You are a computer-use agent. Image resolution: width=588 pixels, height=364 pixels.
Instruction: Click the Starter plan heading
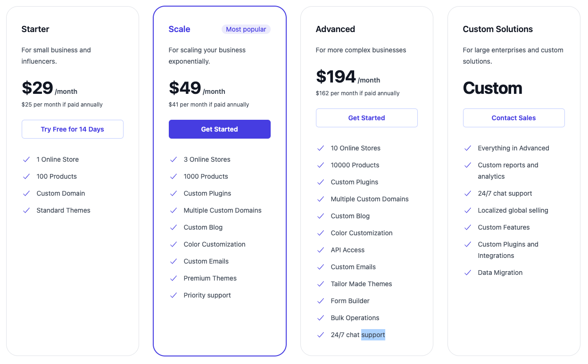[35, 29]
